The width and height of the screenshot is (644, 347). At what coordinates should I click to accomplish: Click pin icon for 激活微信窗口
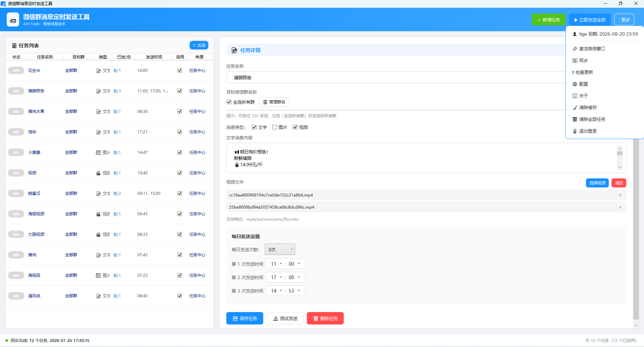575,49
